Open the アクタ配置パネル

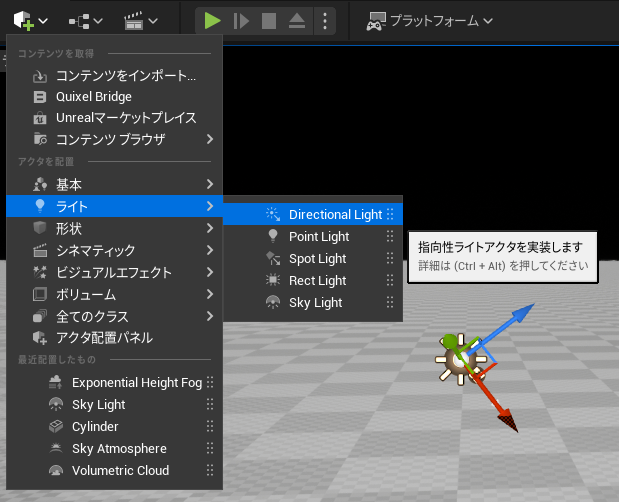[x=104, y=338]
